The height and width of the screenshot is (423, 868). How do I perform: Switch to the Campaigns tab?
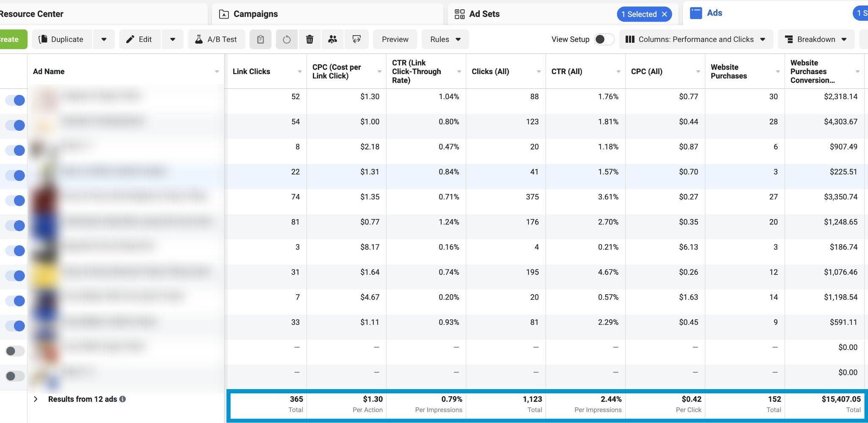[255, 14]
